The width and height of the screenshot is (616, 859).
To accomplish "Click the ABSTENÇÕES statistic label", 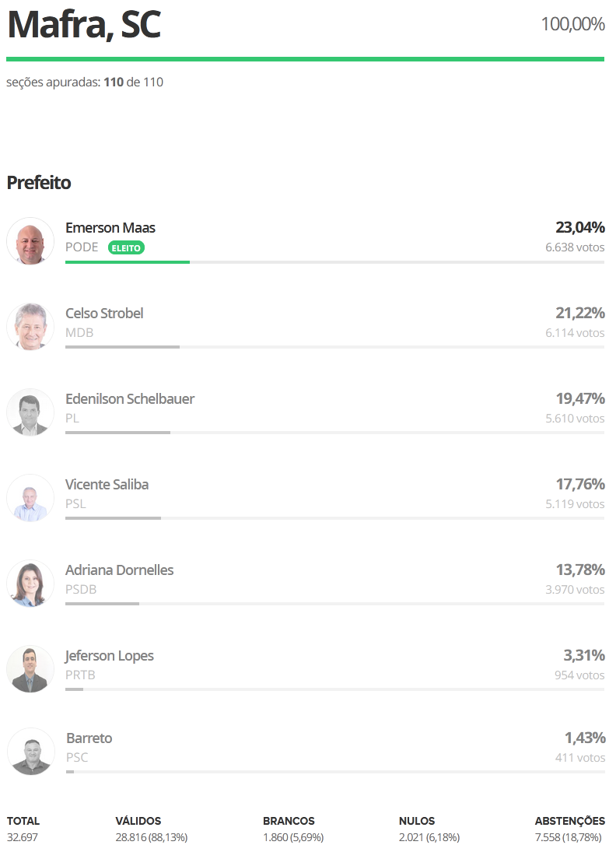I will (x=569, y=821).
